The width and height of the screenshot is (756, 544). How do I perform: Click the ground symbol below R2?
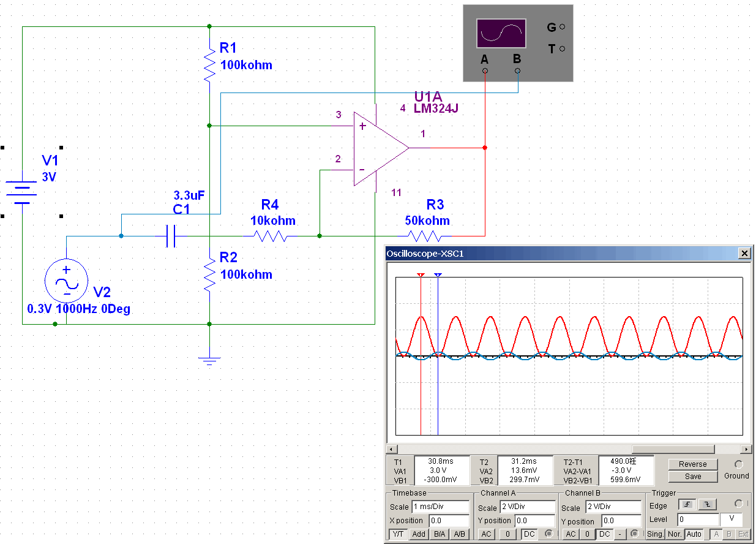[209, 359]
